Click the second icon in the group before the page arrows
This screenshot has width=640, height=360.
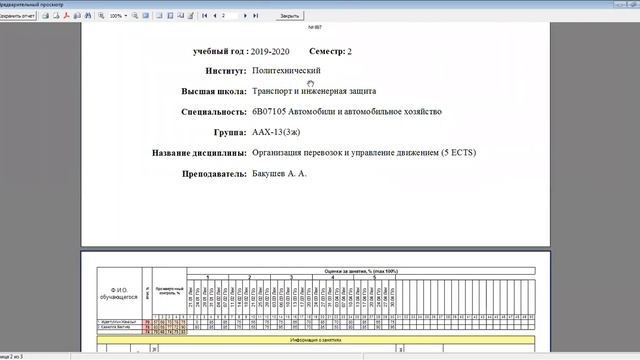tap(170, 16)
